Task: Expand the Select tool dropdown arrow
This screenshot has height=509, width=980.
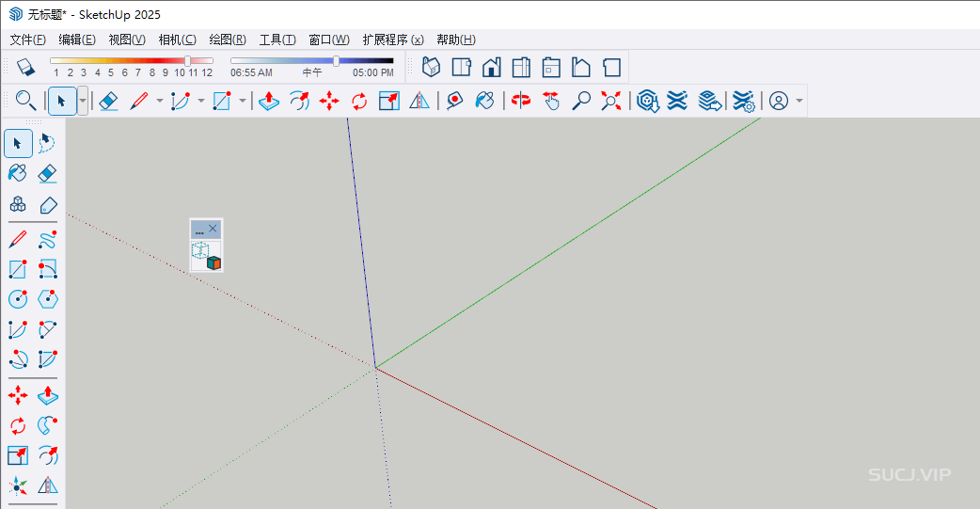Action: [83, 101]
